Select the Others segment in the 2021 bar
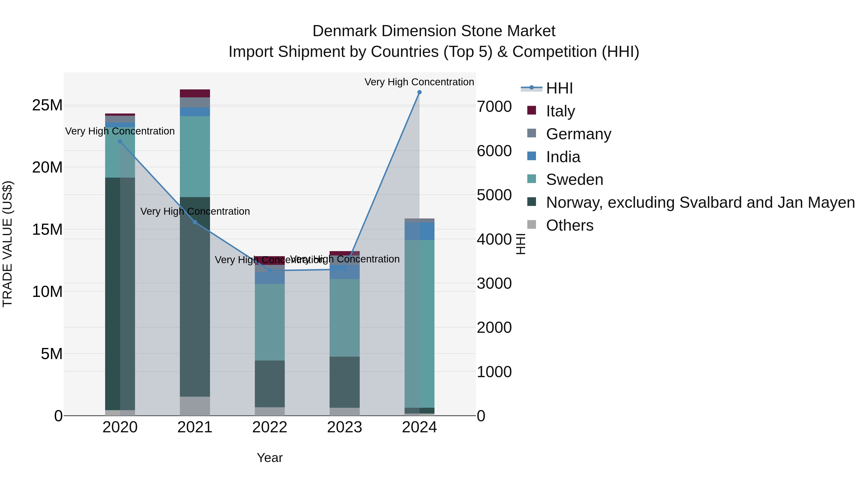The height and width of the screenshot is (488, 868). click(x=195, y=406)
